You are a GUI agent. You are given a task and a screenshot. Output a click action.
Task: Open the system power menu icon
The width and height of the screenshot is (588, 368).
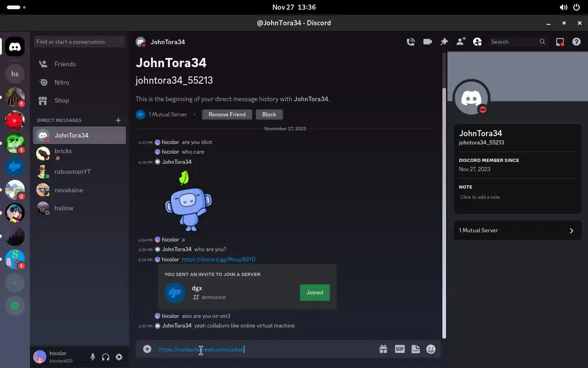[x=577, y=7]
